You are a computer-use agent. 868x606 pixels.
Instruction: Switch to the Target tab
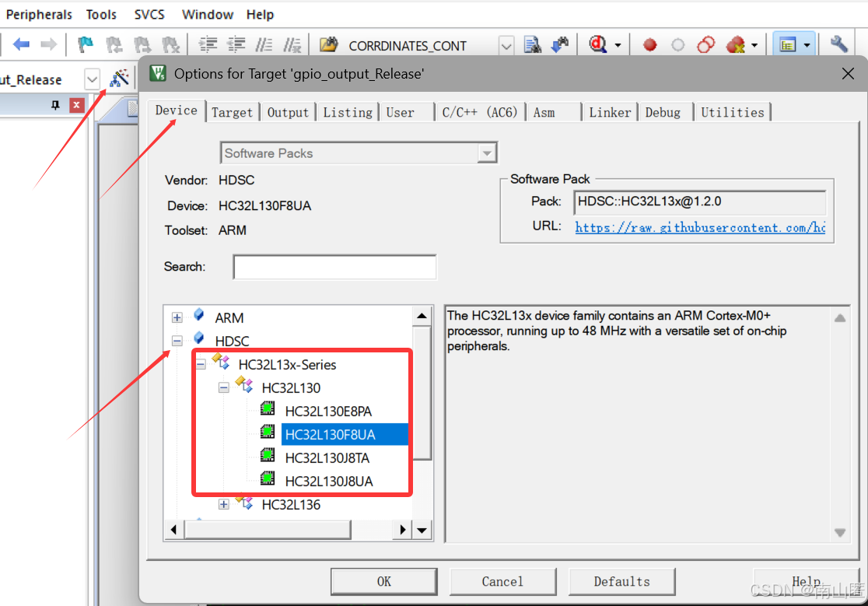(x=232, y=112)
